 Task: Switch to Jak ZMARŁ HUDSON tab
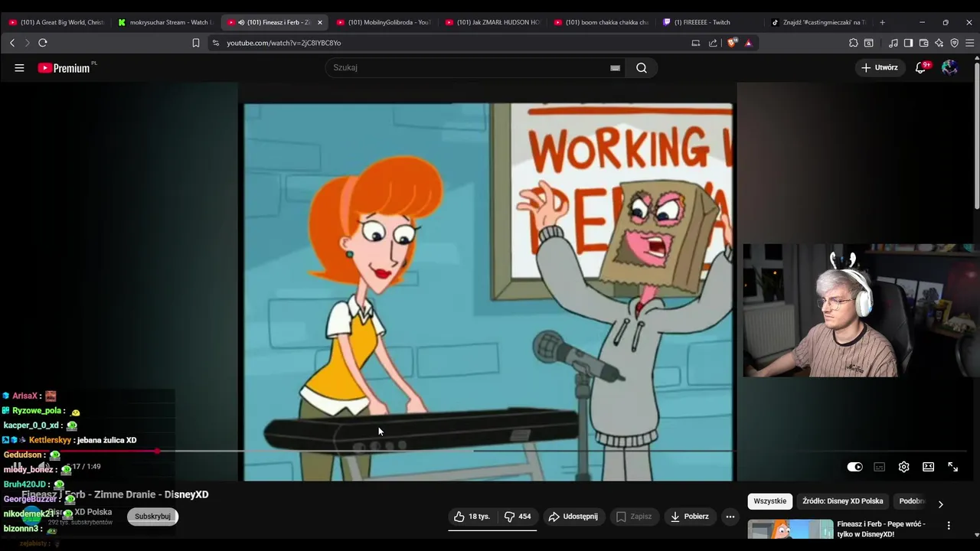[x=492, y=22]
